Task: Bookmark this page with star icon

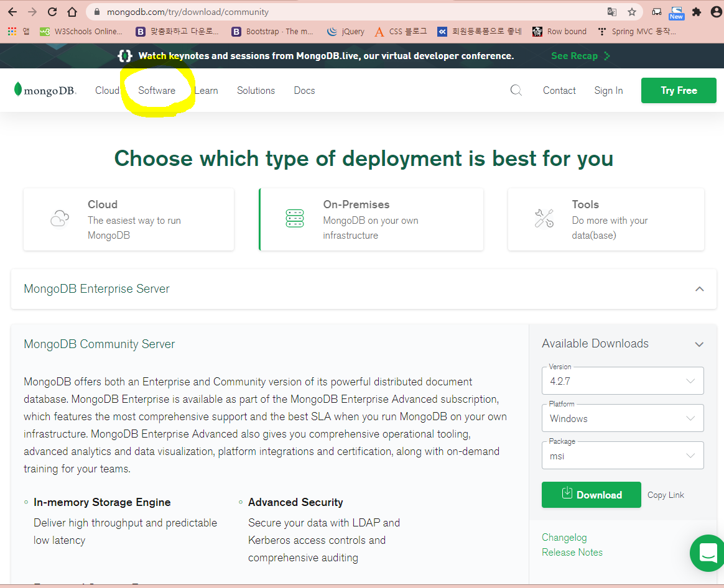Action: tap(632, 12)
